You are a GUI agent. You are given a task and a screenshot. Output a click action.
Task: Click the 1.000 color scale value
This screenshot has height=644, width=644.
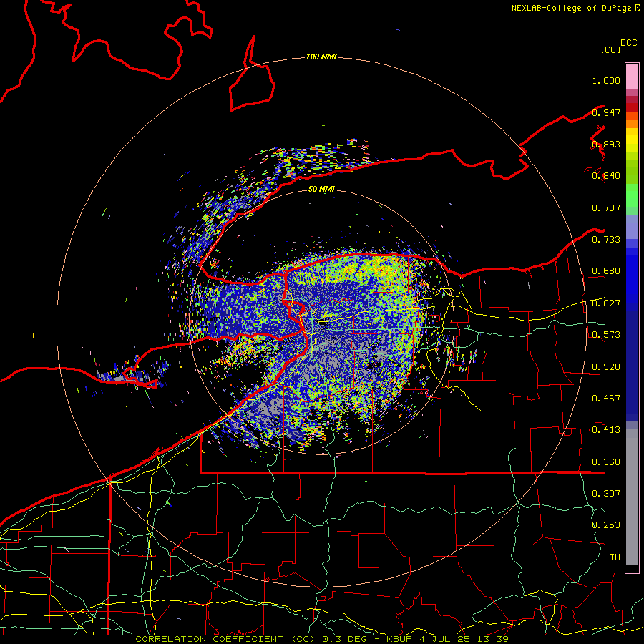click(606, 80)
